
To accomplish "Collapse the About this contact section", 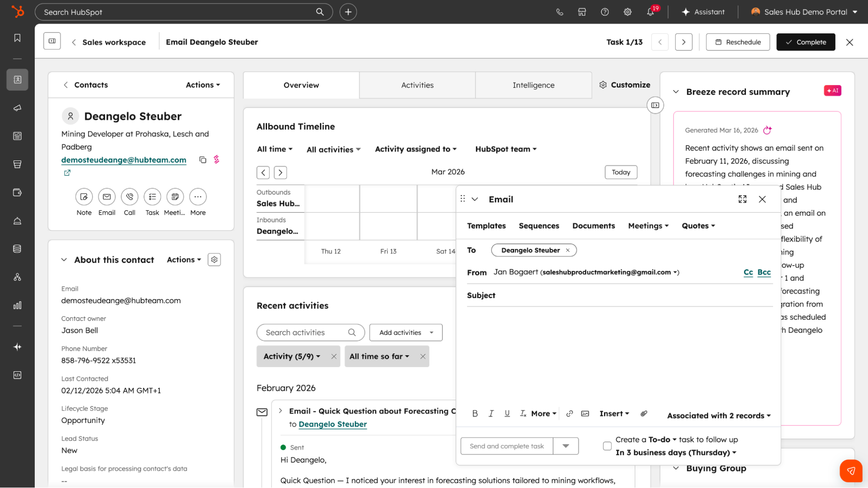I will click(x=64, y=260).
